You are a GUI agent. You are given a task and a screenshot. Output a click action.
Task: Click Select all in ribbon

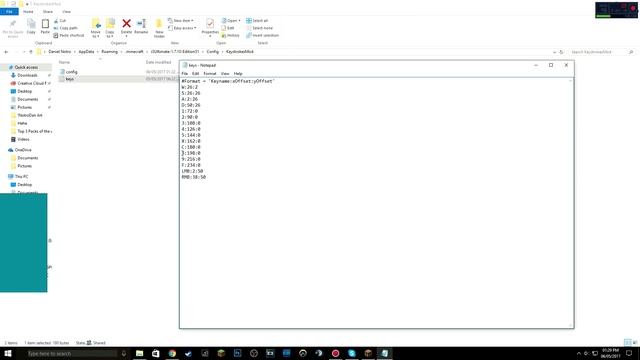(257, 20)
